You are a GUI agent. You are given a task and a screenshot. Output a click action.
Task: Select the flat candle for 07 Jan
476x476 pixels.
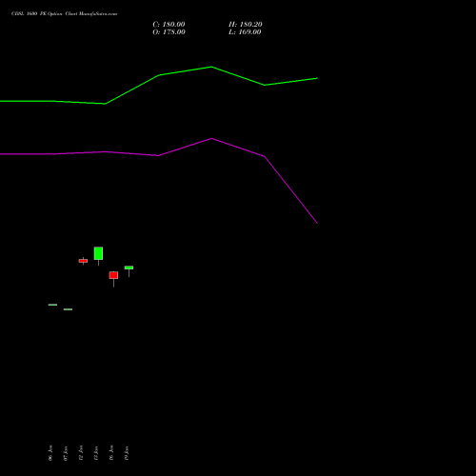point(68,309)
